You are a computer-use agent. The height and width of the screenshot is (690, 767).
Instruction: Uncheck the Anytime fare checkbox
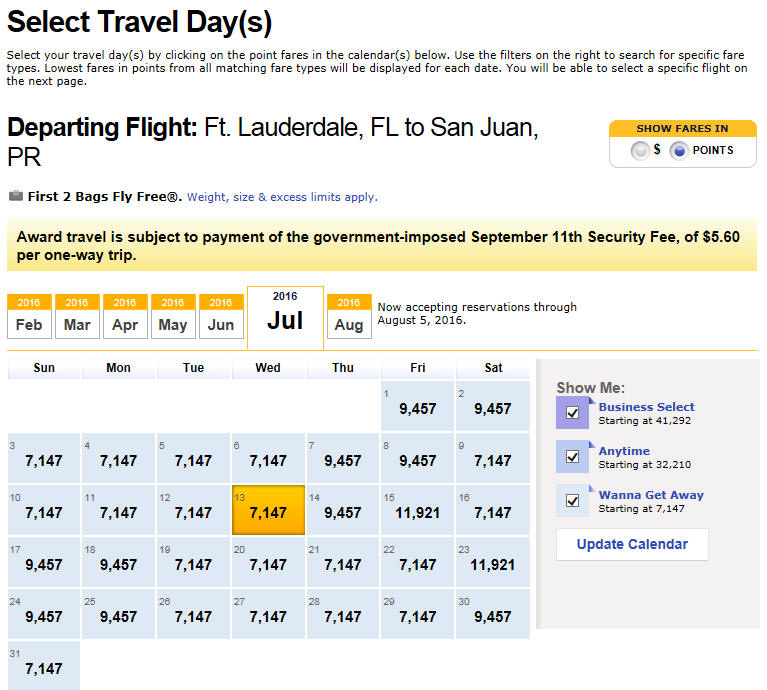[572, 457]
